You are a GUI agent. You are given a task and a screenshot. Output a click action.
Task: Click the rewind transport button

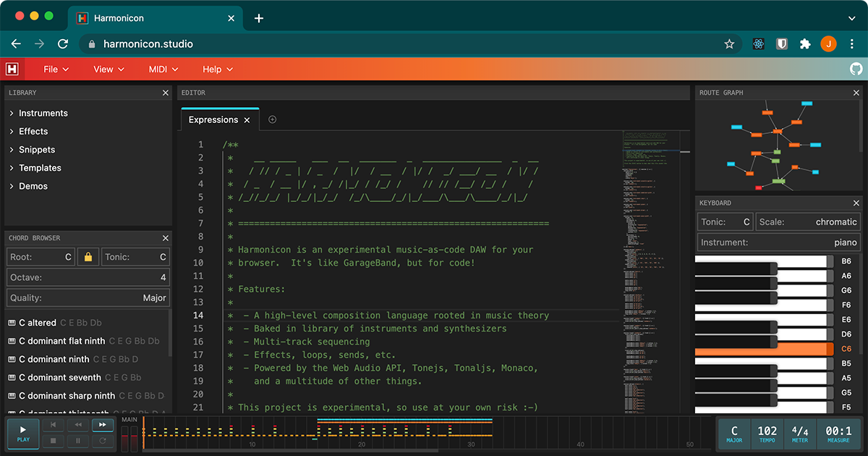tap(78, 425)
